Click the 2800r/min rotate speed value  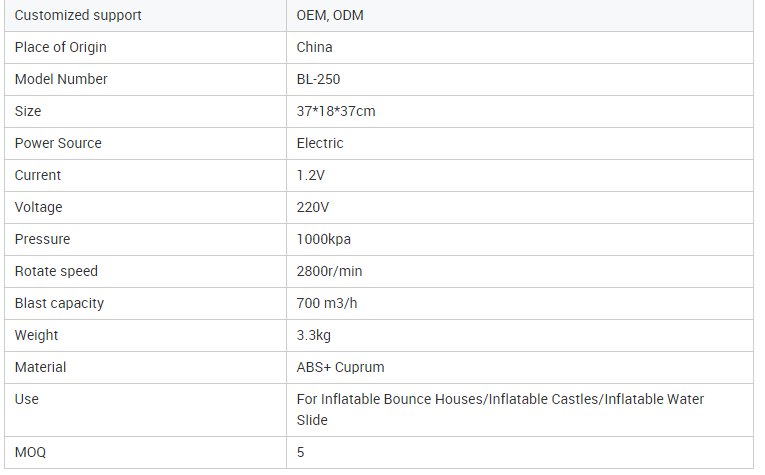332,271
